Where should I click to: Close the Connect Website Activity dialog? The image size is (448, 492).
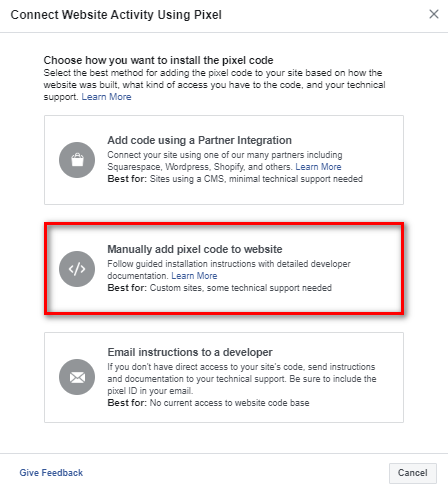[x=434, y=14]
